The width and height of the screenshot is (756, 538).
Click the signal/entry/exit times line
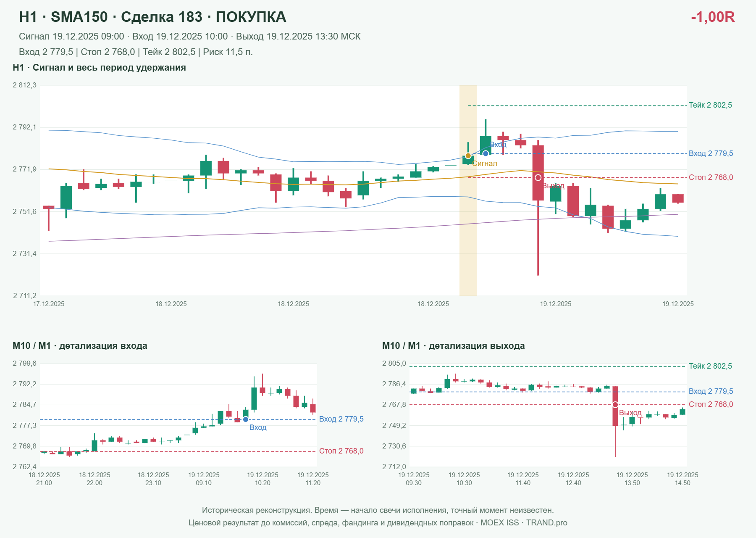click(190, 37)
